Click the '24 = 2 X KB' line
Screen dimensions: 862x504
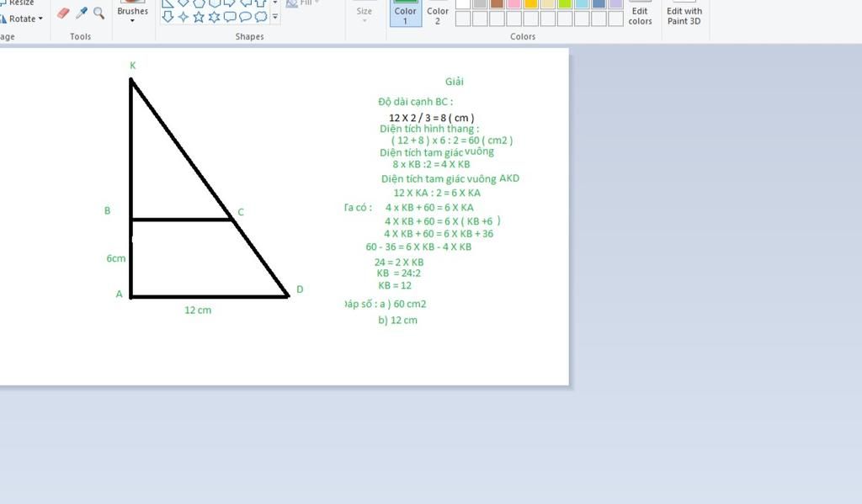click(x=399, y=263)
